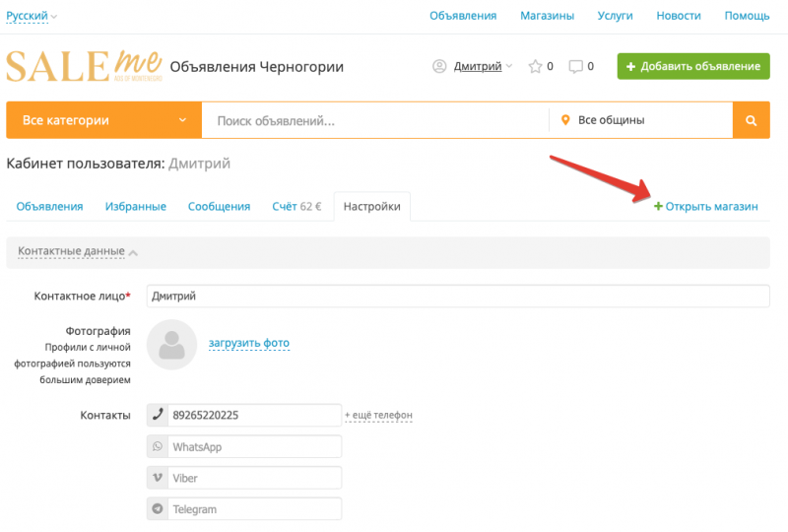The height and width of the screenshot is (532, 788).
Task: Open the Дмитрий user menu
Action: (x=483, y=67)
